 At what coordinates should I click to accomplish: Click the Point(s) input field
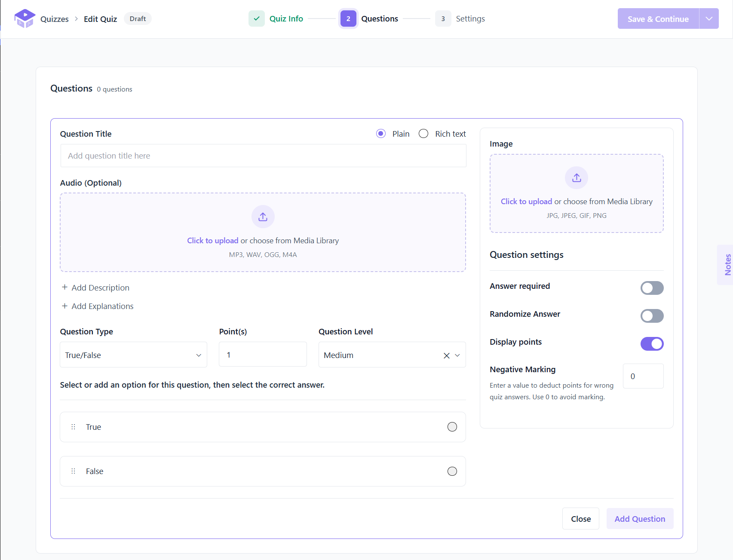coord(263,355)
